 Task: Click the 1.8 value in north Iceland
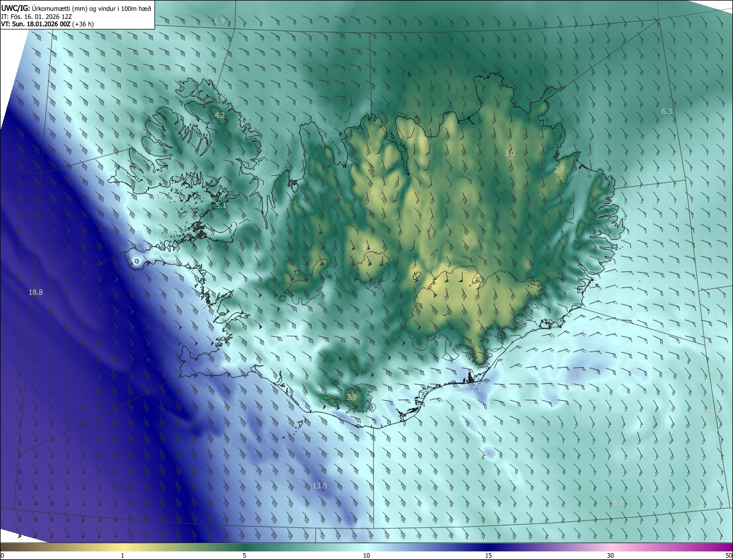pos(421,140)
